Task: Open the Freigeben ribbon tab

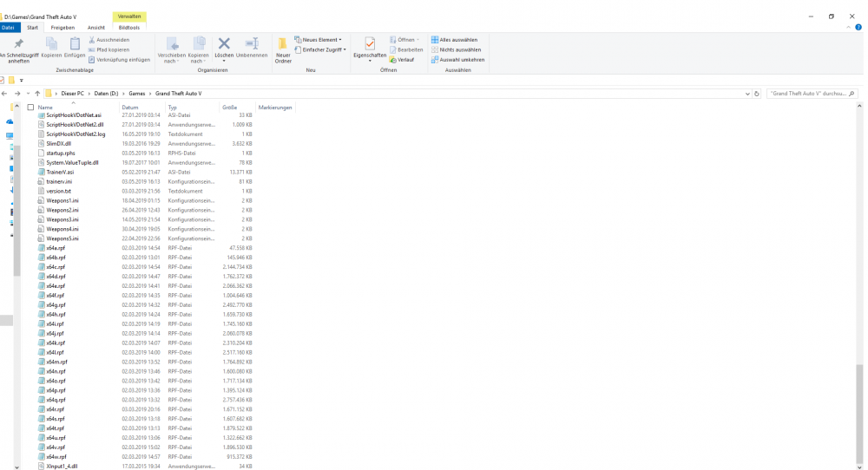Action: pos(62,28)
